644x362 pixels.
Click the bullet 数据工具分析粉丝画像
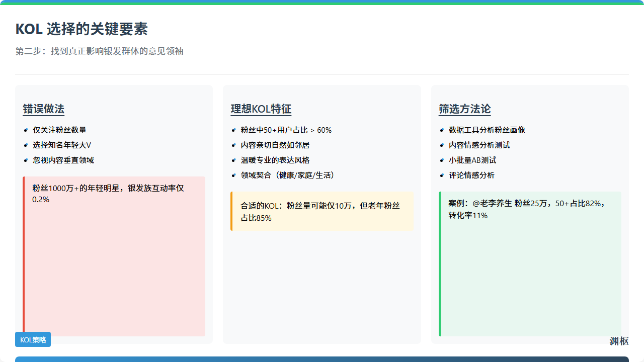pos(487,130)
